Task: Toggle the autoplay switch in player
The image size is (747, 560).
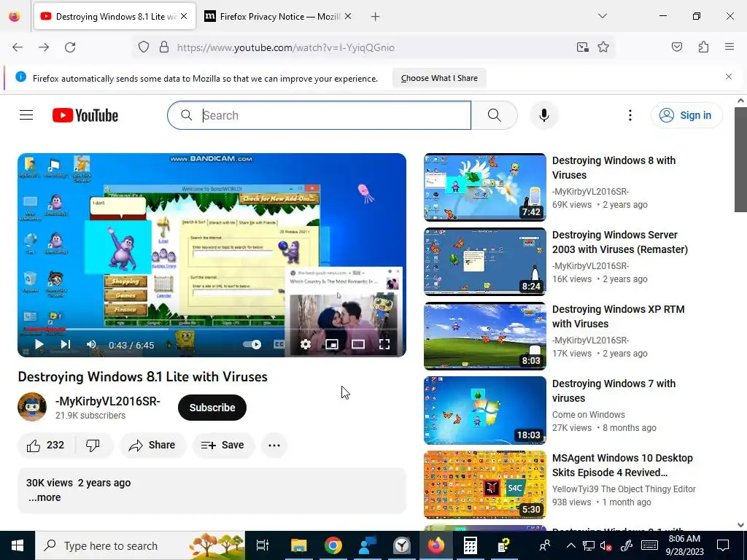Action: 252,344
